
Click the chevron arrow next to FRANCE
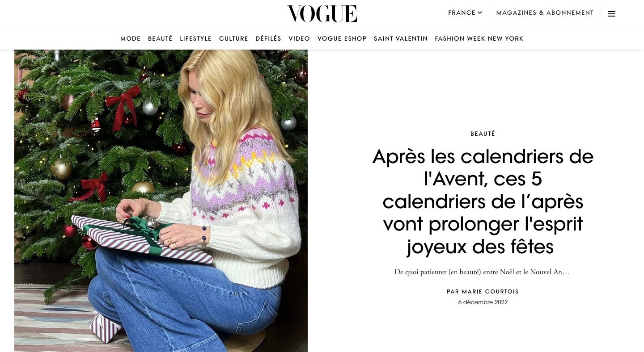[x=480, y=13]
